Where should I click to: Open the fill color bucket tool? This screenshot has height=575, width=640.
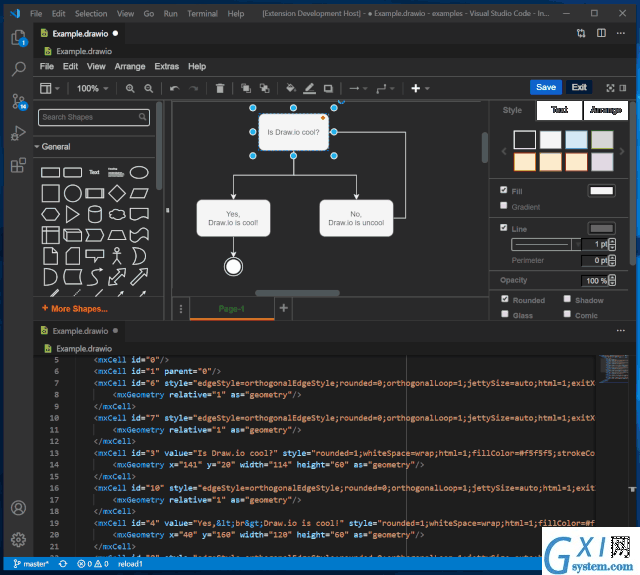coord(291,88)
